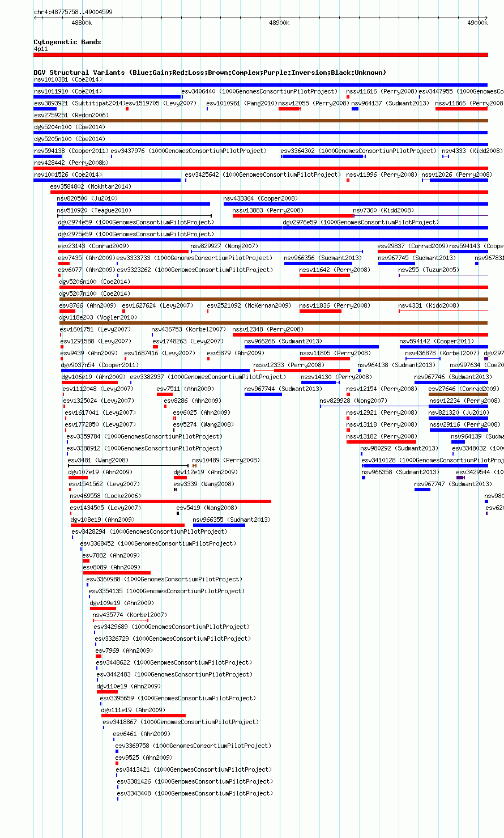504x838 pixels.
Task: Open nsv829928 (Wong2007) label
Action: (x=354, y=401)
